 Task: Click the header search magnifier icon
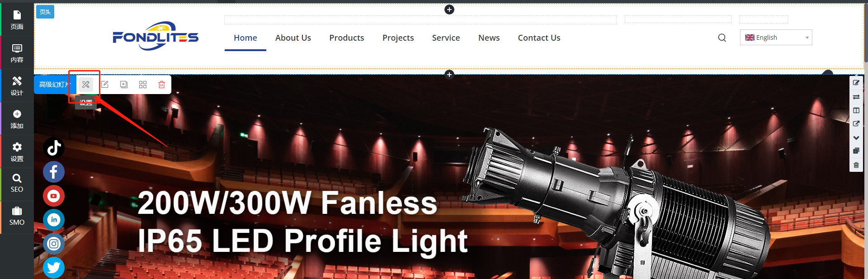point(722,38)
